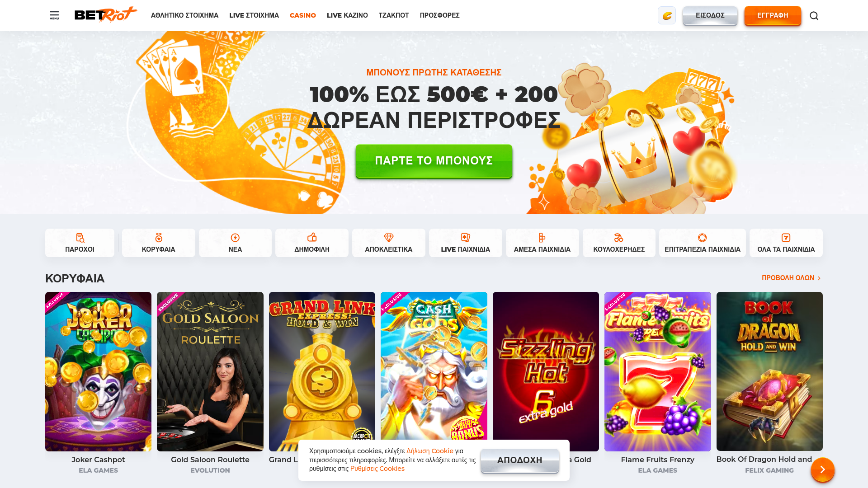Select the ΔΗΜΟΦΙΛΗ thumbs-up category
868x488 pixels.
312,243
